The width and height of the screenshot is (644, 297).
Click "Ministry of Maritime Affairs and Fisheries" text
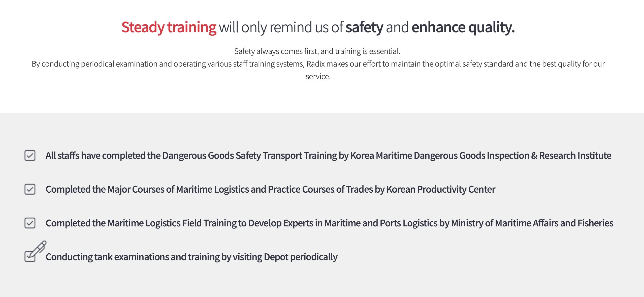pyautogui.click(x=532, y=223)
